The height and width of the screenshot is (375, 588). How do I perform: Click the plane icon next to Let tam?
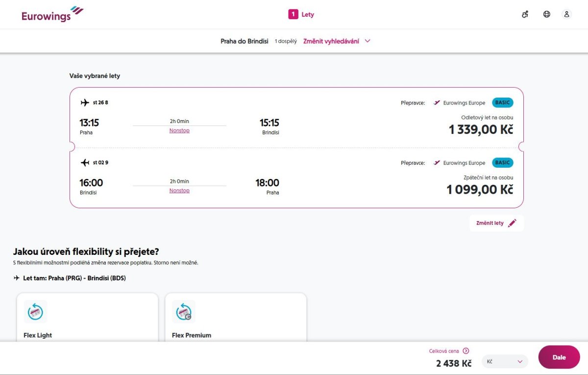(17, 278)
